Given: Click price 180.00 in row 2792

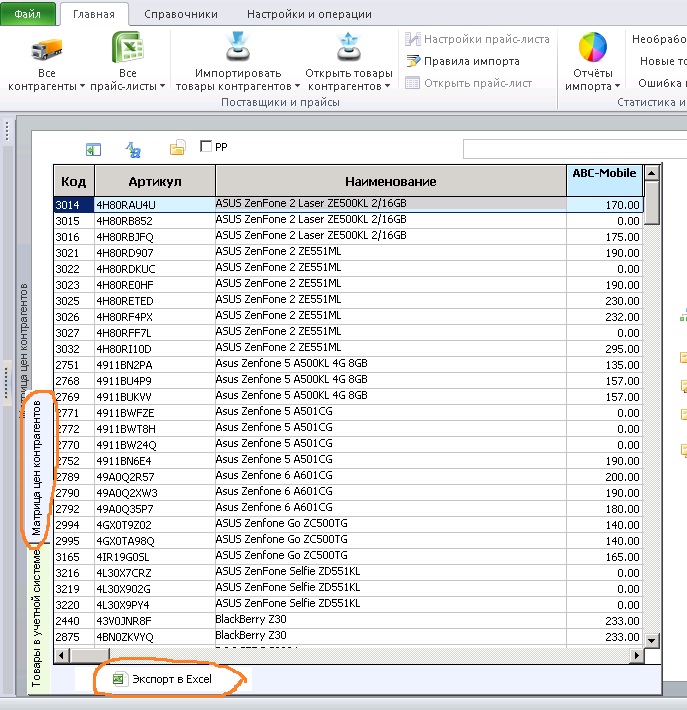Looking at the screenshot, I should click(604, 509).
